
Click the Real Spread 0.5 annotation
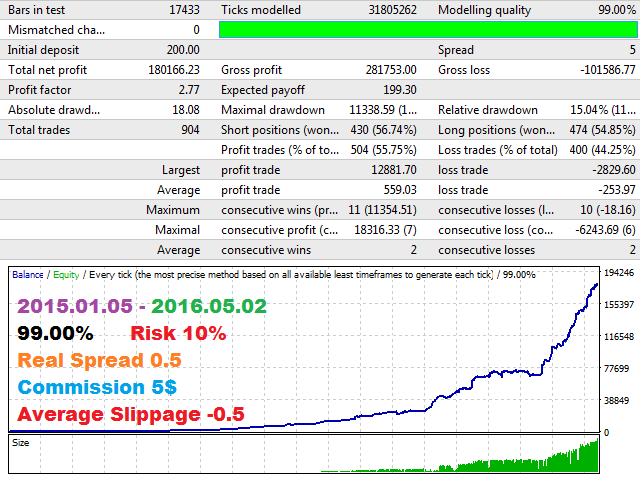pyautogui.click(x=99, y=360)
